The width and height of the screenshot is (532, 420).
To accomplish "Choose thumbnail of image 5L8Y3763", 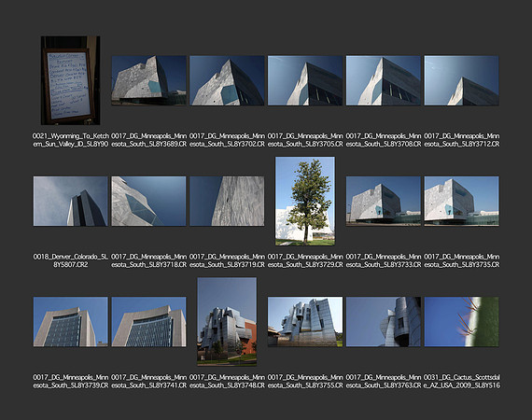I will coord(384,322).
